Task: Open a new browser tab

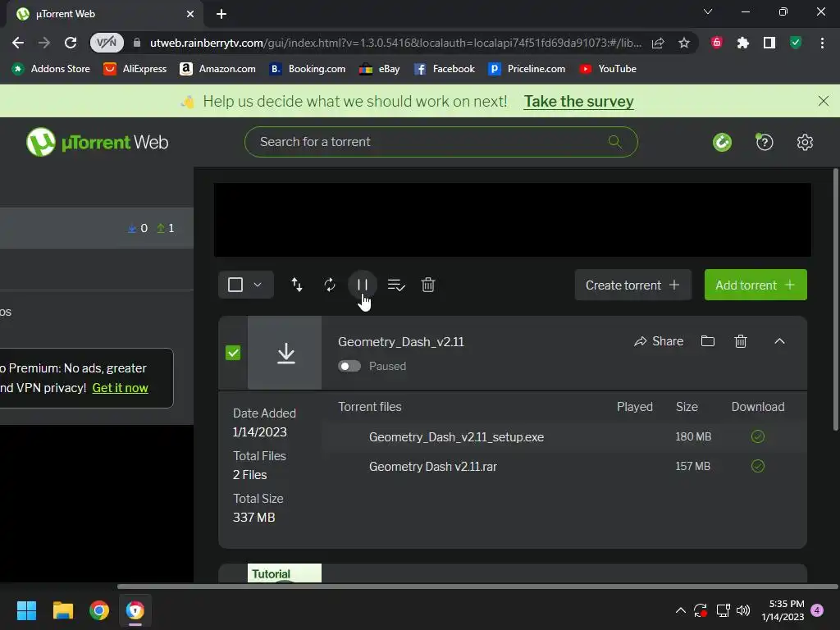Action: 221,14
